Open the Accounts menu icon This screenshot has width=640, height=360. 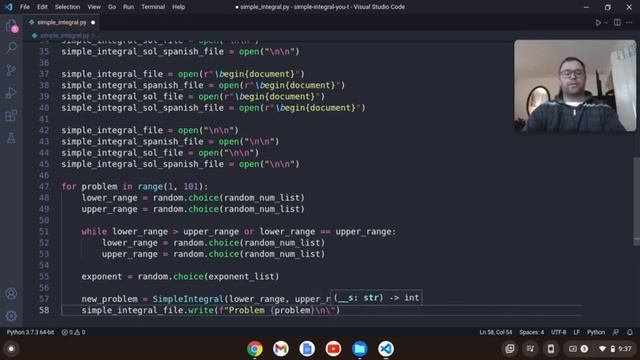coord(11,293)
